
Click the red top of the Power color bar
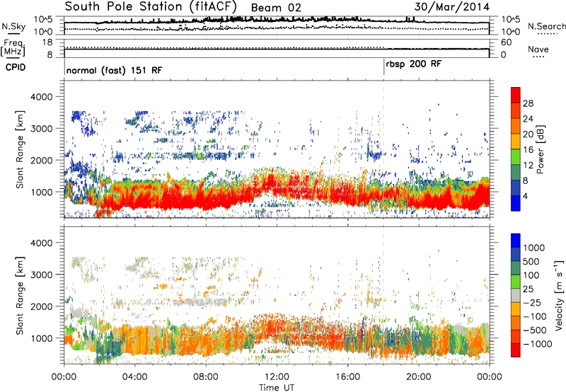[x=516, y=95]
